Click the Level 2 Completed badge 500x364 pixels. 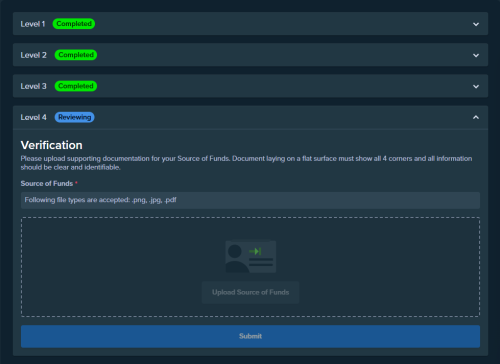coord(76,55)
